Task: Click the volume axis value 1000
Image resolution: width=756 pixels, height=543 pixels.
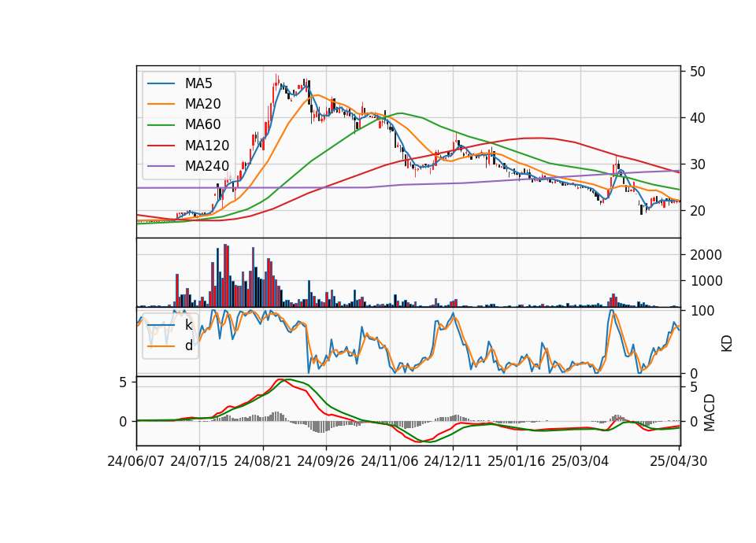Action: (706, 282)
